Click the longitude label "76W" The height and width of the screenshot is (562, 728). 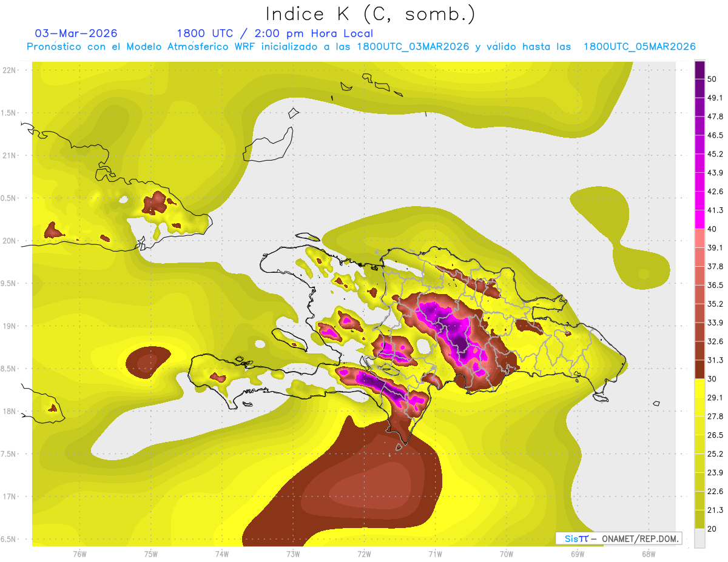79,554
